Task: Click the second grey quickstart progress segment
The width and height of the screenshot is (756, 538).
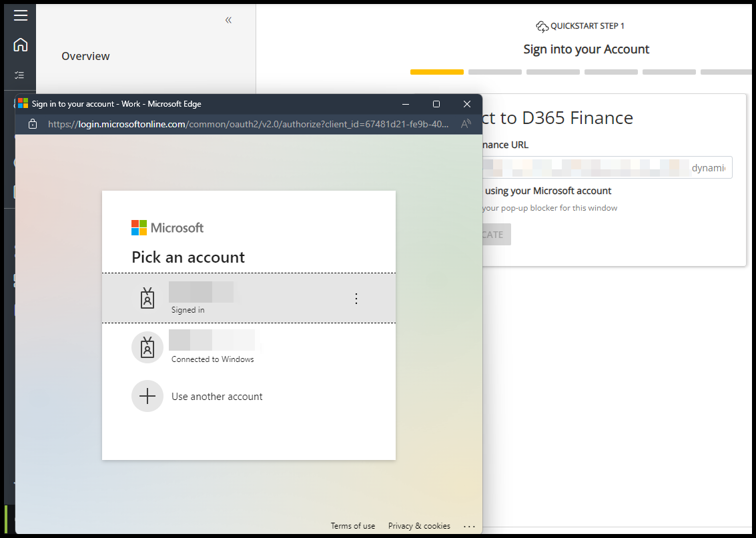Action: click(x=495, y=72)
